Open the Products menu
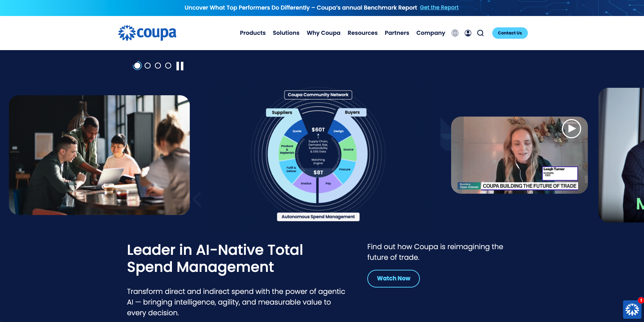The width and height of the screenshot is (644, 322). pos(253,33)
